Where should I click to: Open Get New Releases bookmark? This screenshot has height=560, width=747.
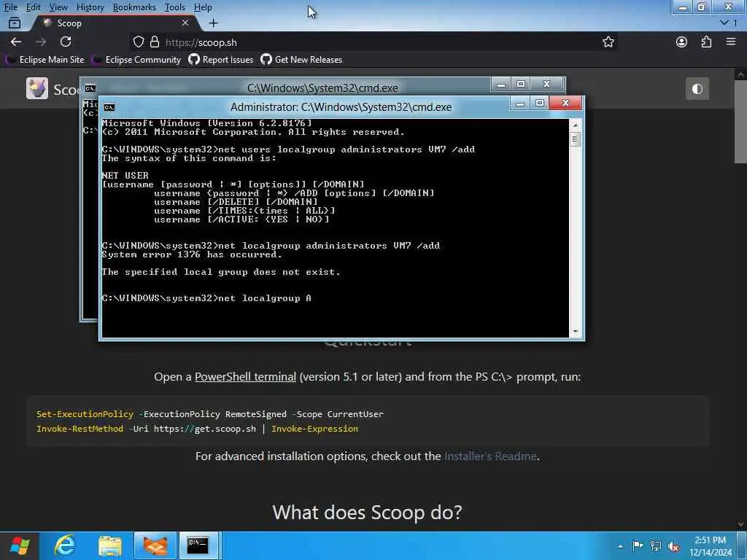tap(301, 60)
